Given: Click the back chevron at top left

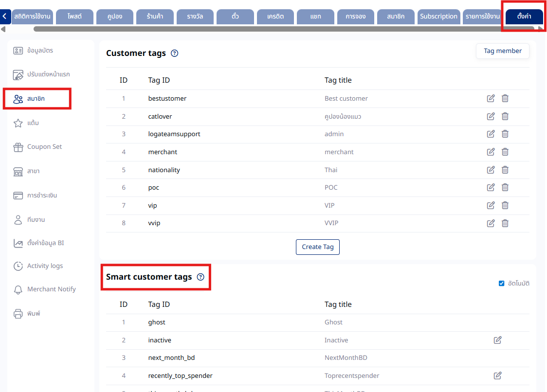Looking at the screenshot, I should click(4, 17).
